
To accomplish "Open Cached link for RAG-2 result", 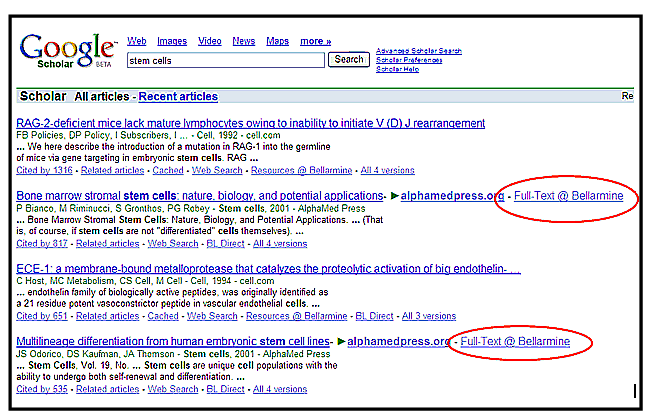I will tap(168, 170).
